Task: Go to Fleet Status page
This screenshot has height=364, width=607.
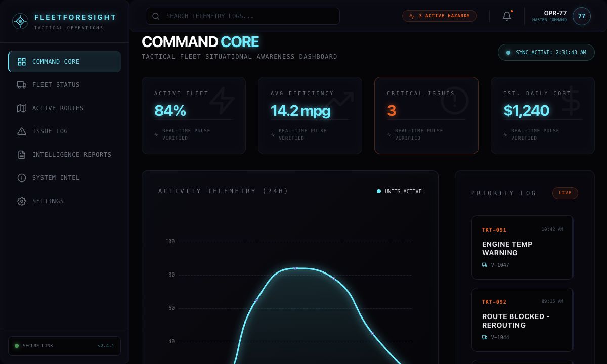Action: [x=65, y=85]
